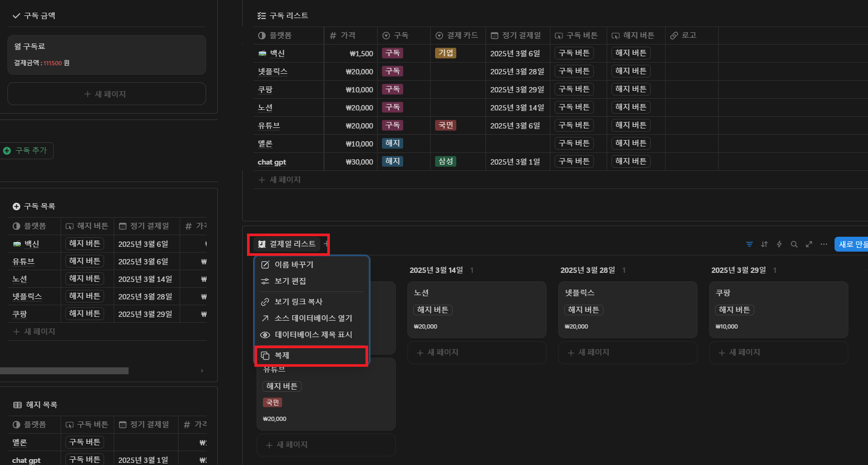The height and width of the screenshot is (465, 868).
Task: Click 로그 column header
Action: (692, 36)
